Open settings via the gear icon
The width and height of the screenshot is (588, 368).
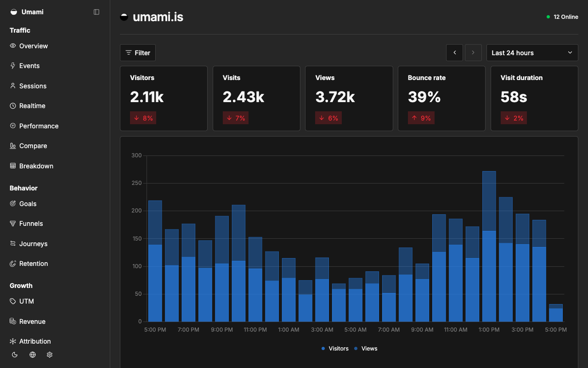(x=50, y=355)
